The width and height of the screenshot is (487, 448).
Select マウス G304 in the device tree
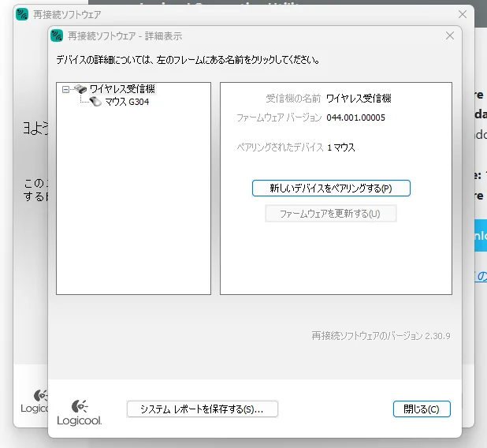pyautogui.click(x=127, y=102)
